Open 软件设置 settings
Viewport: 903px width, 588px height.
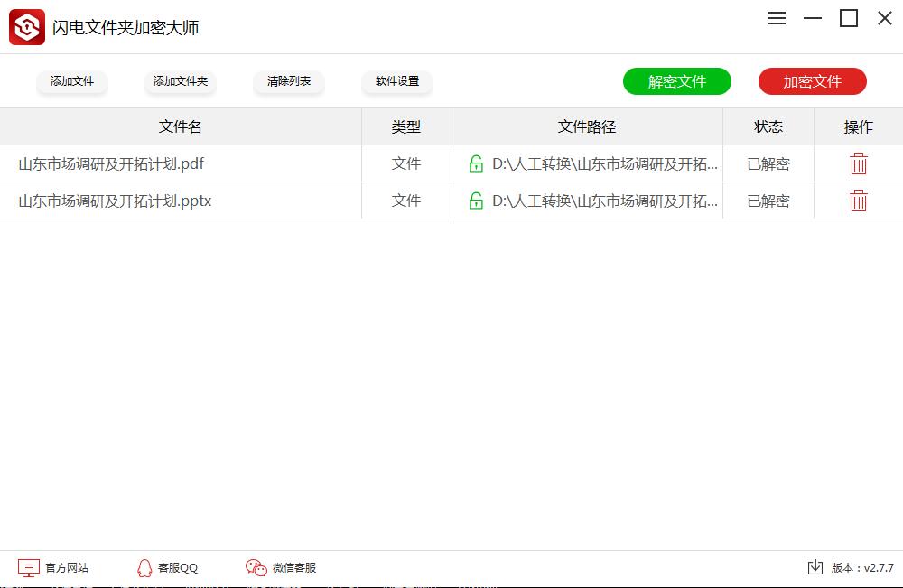pos(396,81)
